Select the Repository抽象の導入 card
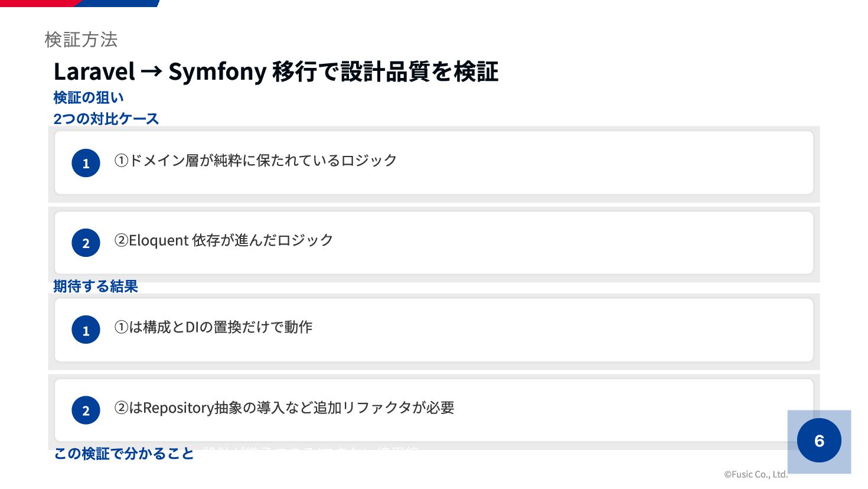The image size is (868, 489). [434, 410]
